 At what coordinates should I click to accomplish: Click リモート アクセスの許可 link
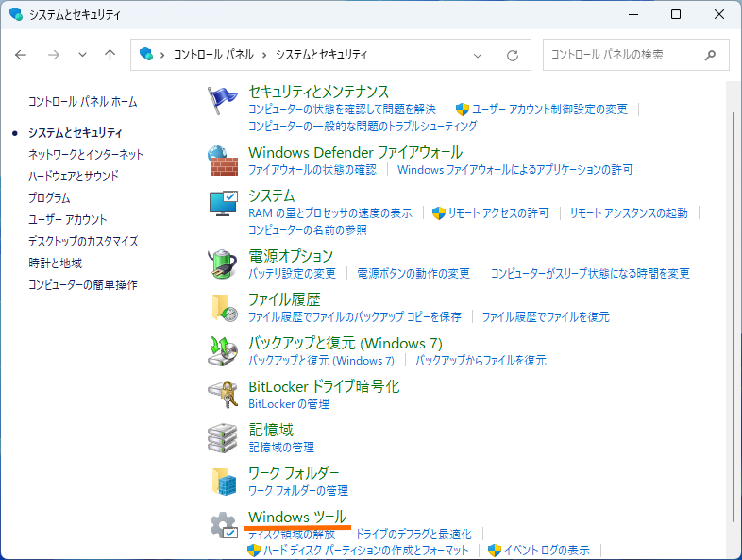(x=498, y=213)
